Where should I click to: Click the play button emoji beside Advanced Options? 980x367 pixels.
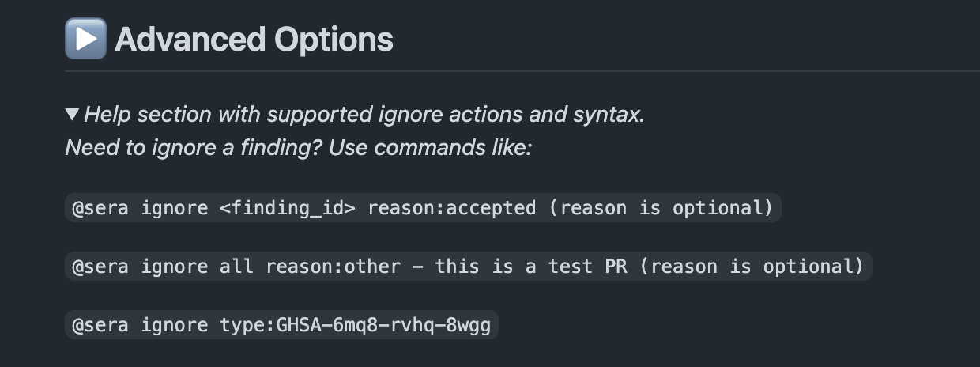point(85,39)
